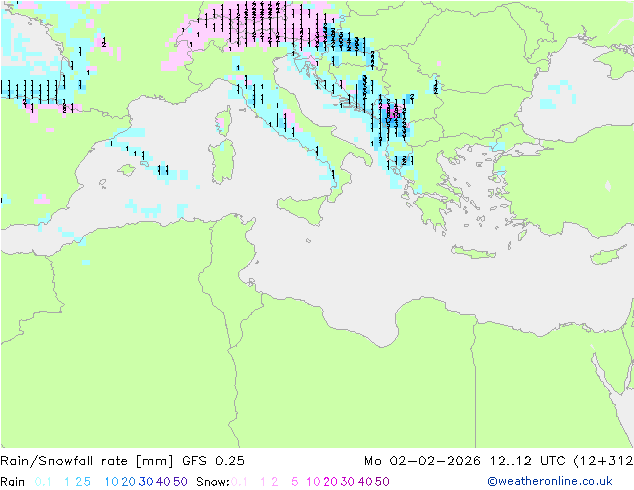Click the "Rain" legend label
Screen dimensions: 634x490
click(x=13, y=482)
